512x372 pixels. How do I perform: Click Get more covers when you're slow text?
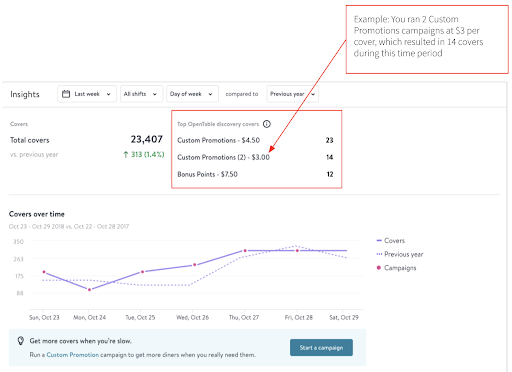tap(81, 341)
